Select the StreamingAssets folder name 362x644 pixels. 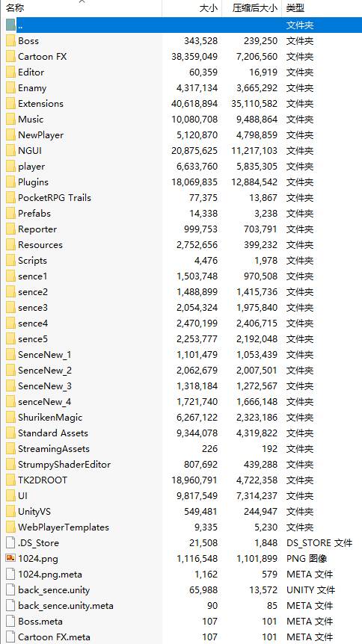54,448
